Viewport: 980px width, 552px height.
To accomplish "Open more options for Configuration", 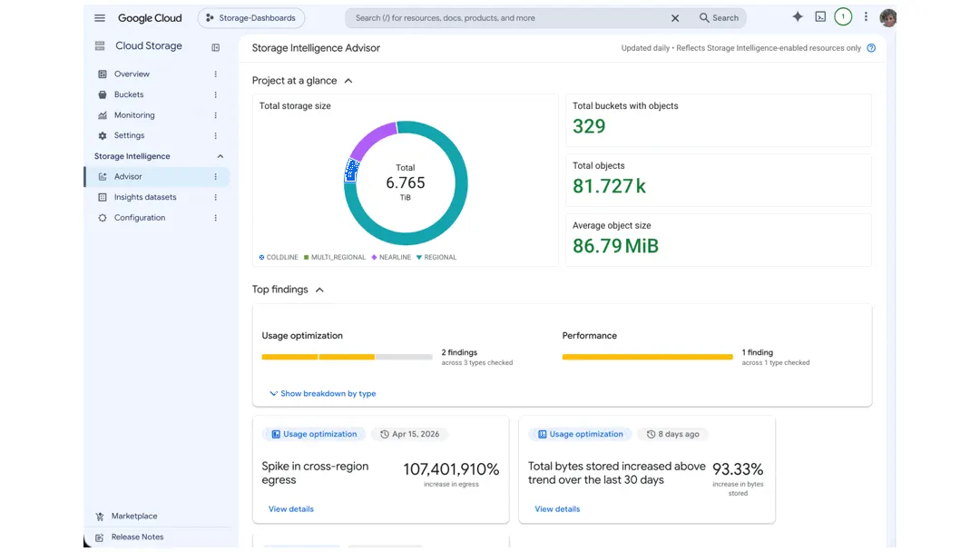I will coord(216,218).
